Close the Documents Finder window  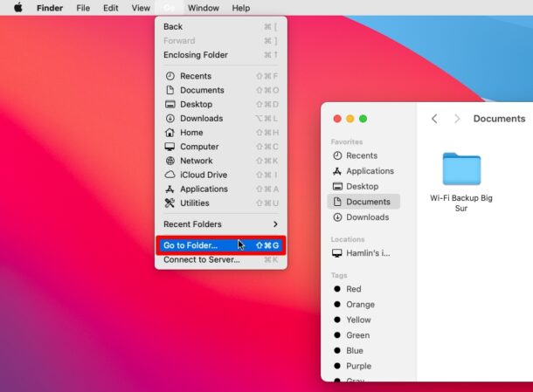click(337, 119)
